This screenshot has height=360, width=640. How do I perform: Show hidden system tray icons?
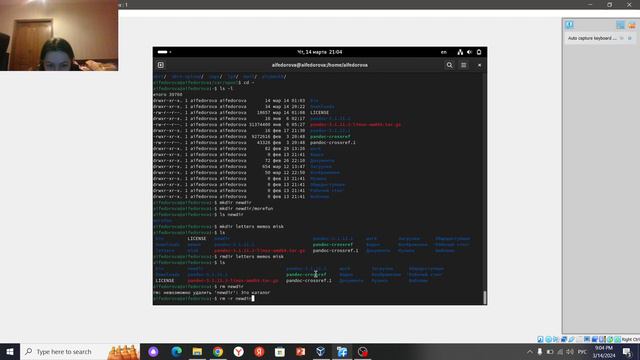530,351
